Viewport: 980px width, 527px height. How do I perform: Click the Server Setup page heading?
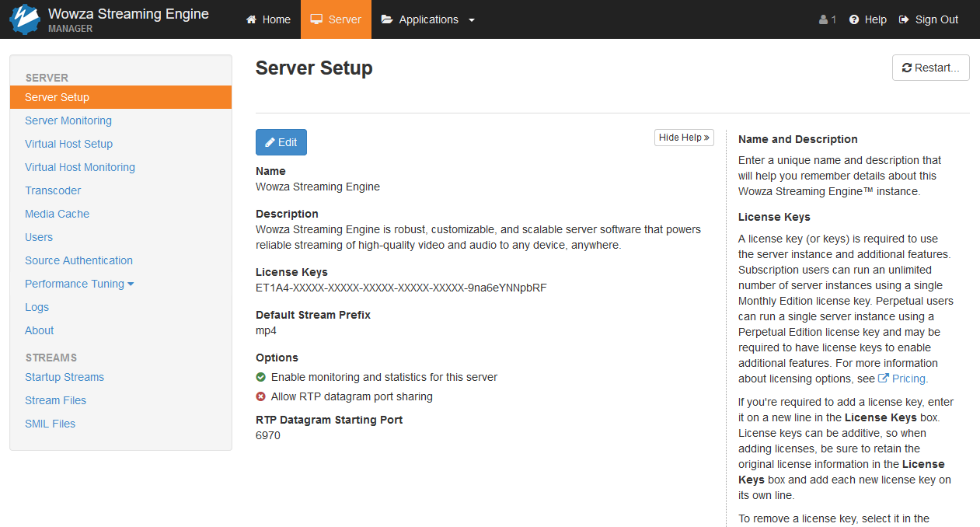coord(314,68)
